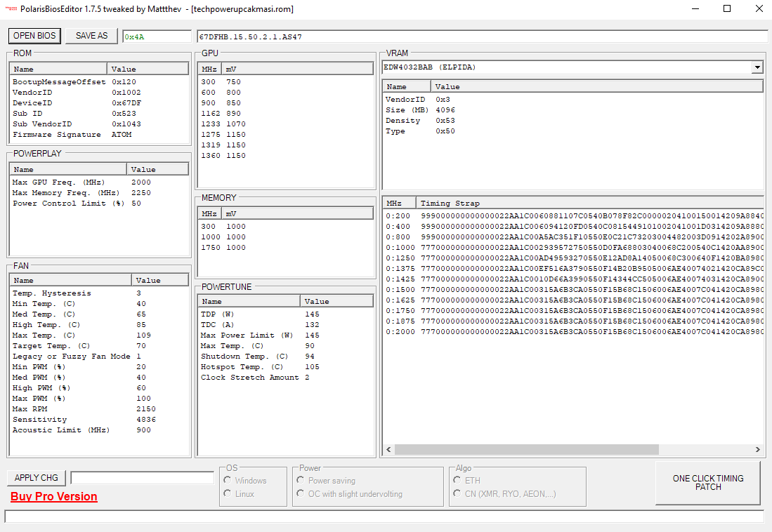Select the Acoustic Limit (MHz) row
This screenshot has height=532, width=772.
pyautogui.click(x=99, y=430)
